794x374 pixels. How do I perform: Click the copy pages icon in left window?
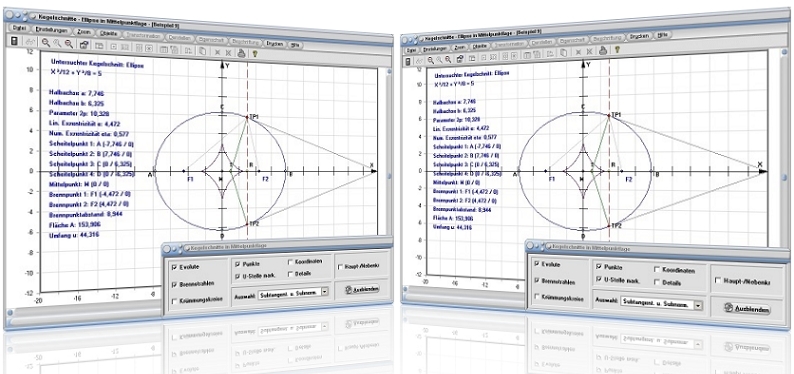click(202, 50)
